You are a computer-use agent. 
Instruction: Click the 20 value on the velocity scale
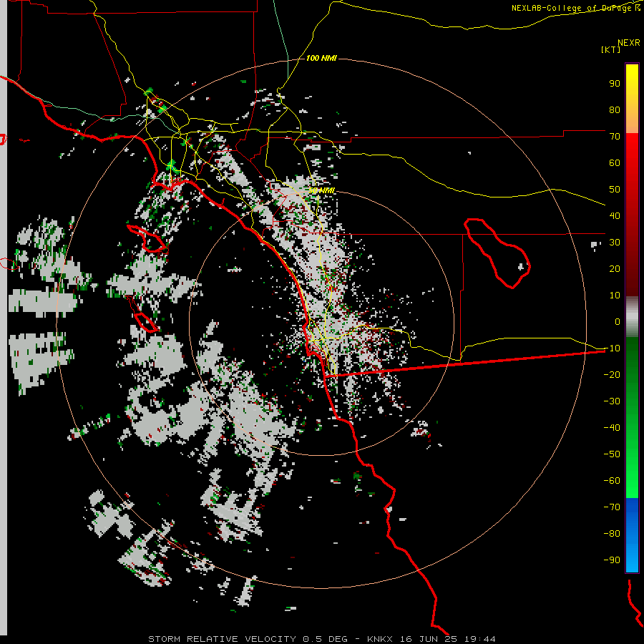click(615, 268)
